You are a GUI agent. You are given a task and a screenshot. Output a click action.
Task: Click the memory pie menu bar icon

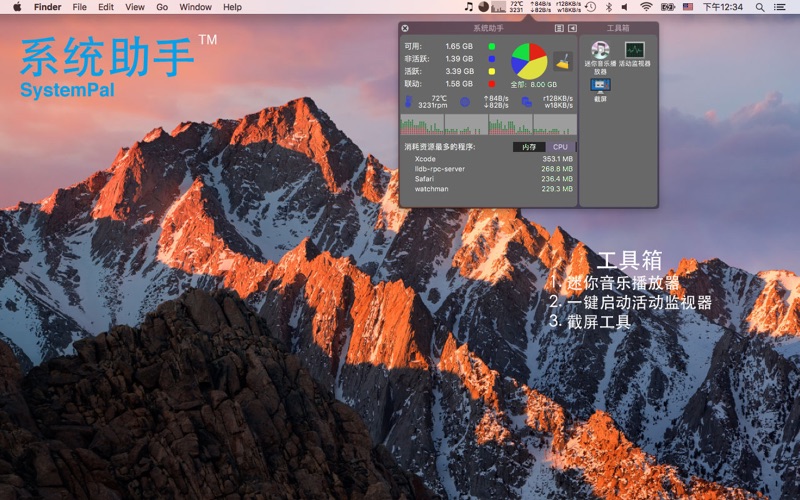click(x=483, y=7)
